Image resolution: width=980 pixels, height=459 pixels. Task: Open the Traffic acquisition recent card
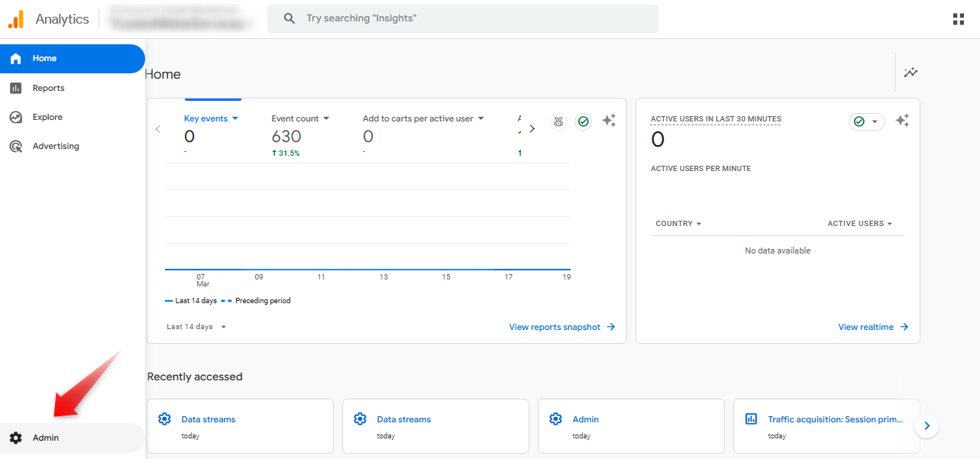pos(826,426)
